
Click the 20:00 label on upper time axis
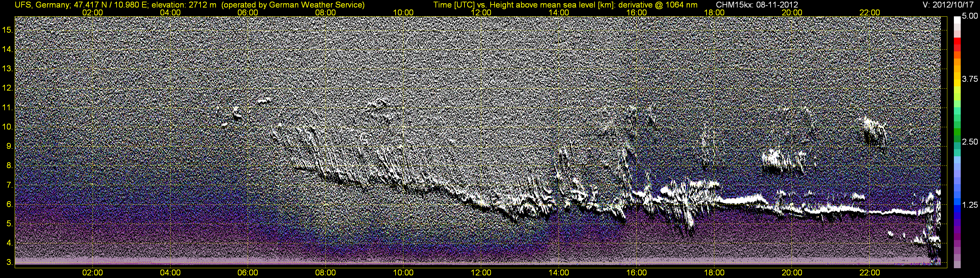coord(792,12)
